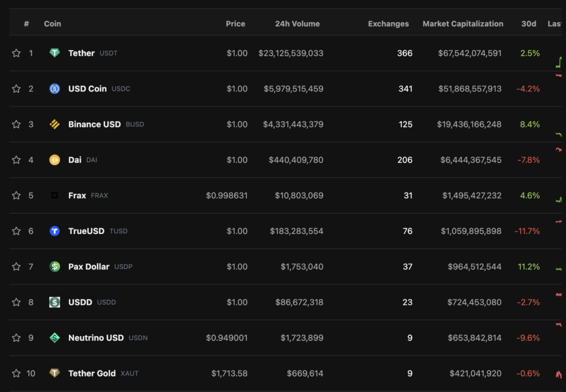Click the Binance USD logo icon
Screen dimensions: 566x392
tap(55, 124)
